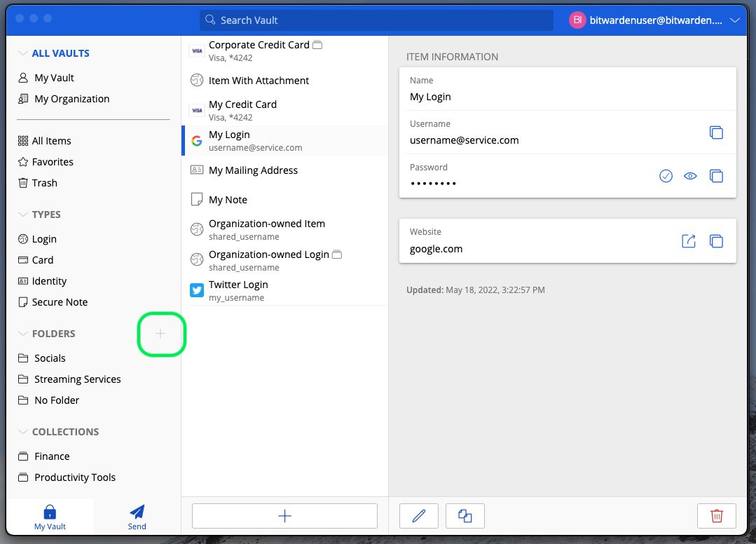Viewport: 756px width, 544px height.
Task: Copy the website URL
Action: pyautogui.click(x=716, y=240)
